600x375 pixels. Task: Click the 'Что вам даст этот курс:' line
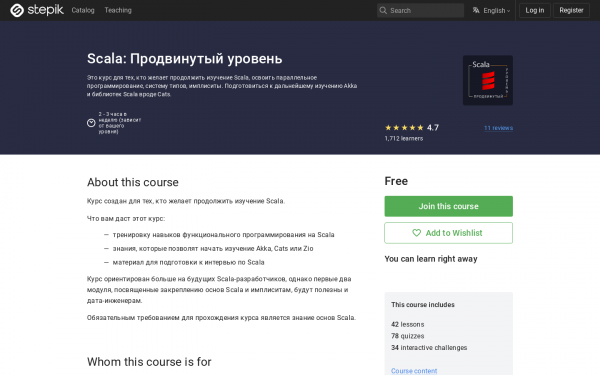click(x=126, y=218)
